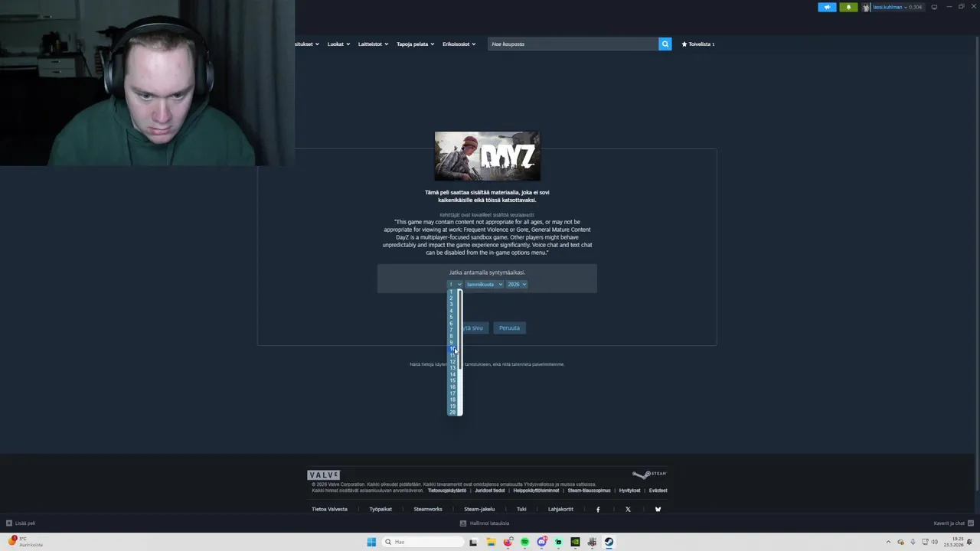Open the Toivelista wishlist link
Screen dimensions: 980x551
(x=697, y=44)
